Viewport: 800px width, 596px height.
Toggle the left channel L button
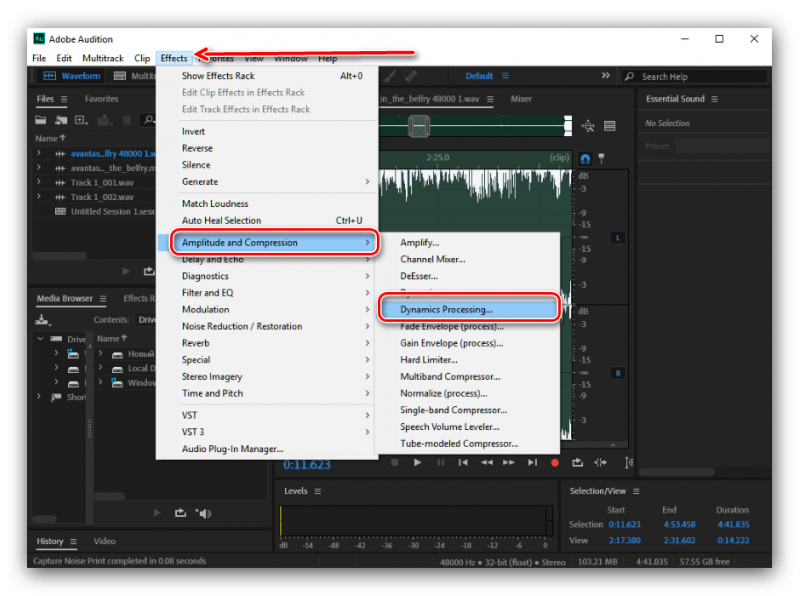coord(617,238)
